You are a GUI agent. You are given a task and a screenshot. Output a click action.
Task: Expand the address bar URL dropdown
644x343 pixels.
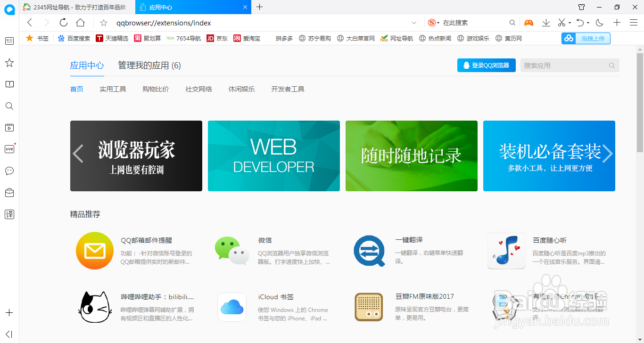coord(414,23)
